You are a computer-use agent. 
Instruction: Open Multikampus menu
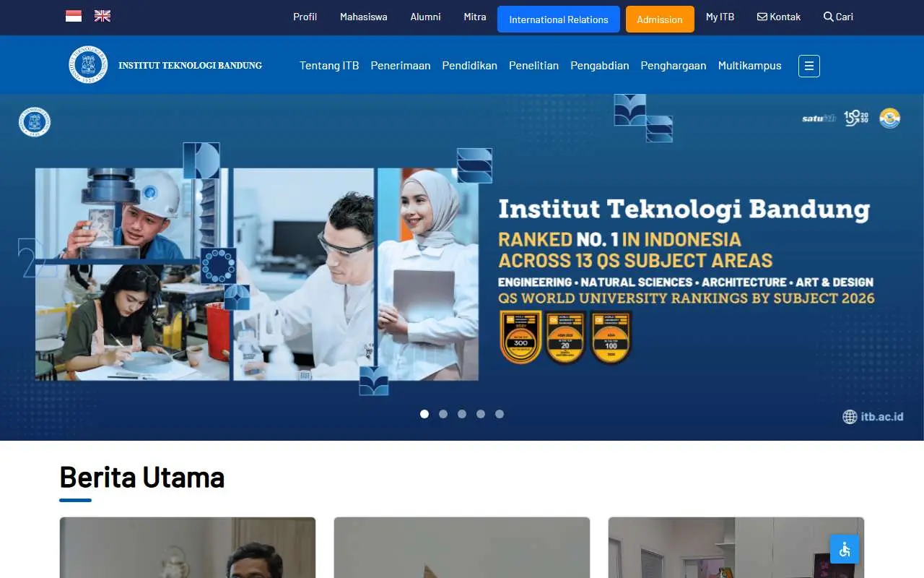pyautogui.click(x=750, y=66)
